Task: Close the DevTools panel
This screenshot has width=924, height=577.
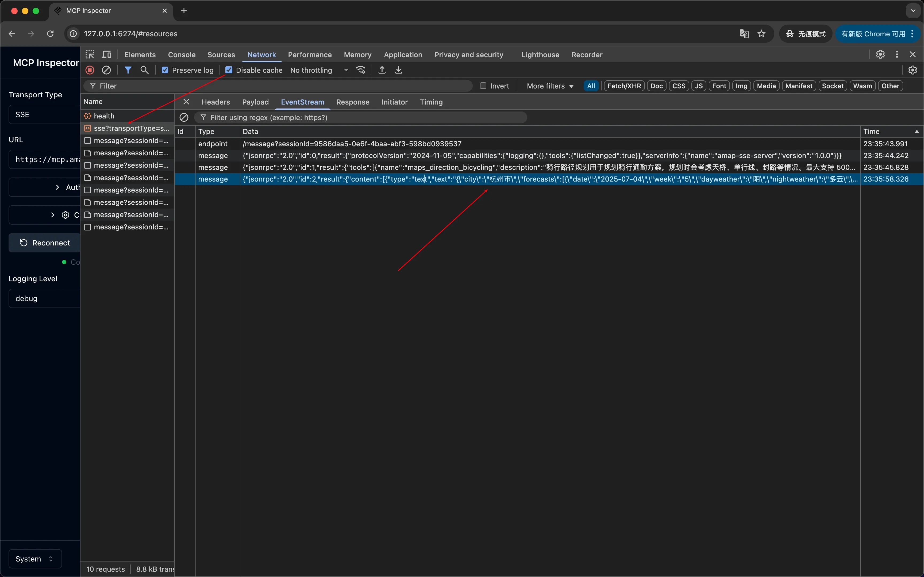Action: 913,55
